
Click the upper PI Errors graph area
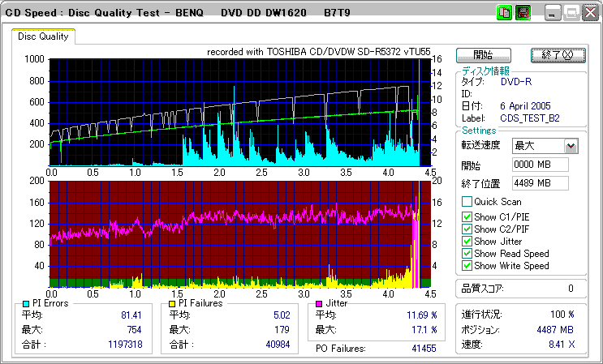click(235, 112)
